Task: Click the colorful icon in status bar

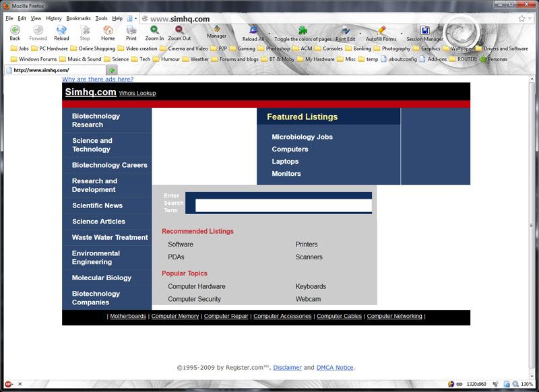Action: click(451, 384)
